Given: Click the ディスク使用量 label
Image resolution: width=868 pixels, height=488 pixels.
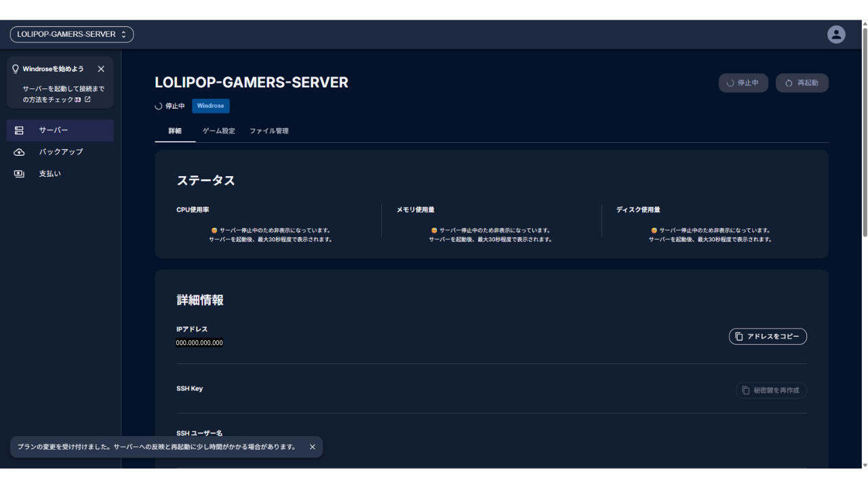Looking at the screenshot, I should pyautogui.click(x=638, y=210).
